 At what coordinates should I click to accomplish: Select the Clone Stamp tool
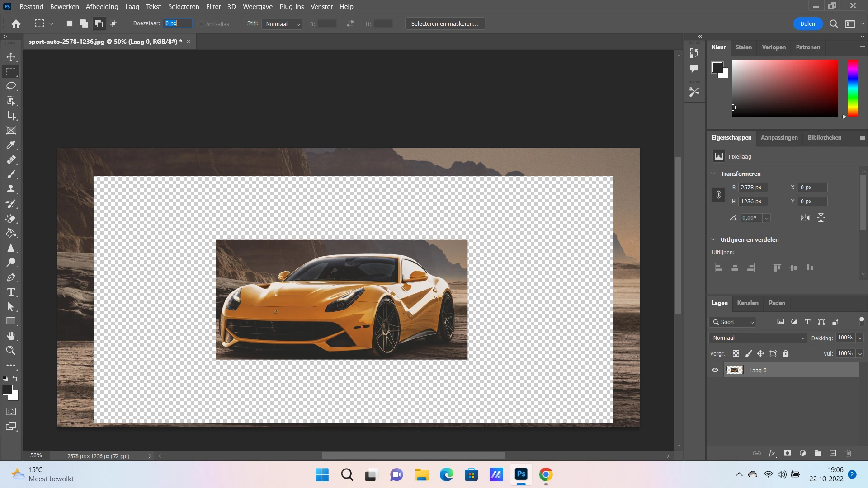click(11, 189)
